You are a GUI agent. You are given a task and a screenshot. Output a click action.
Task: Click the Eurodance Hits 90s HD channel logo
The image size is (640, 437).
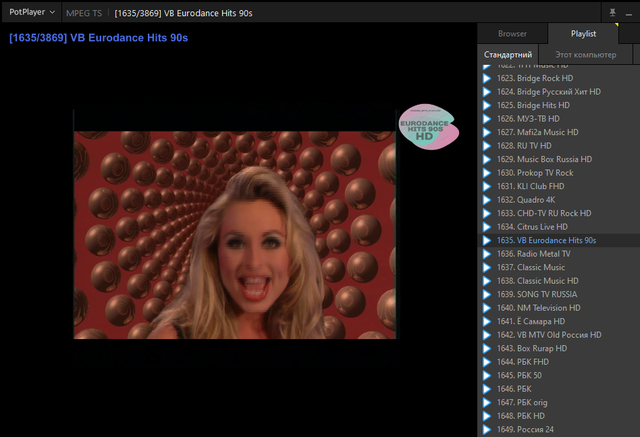tap(429, 127)
